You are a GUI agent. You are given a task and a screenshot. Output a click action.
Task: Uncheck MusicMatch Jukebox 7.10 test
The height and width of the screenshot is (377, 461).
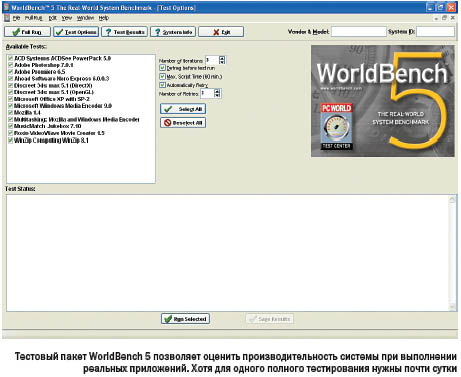tap(11, 126)
